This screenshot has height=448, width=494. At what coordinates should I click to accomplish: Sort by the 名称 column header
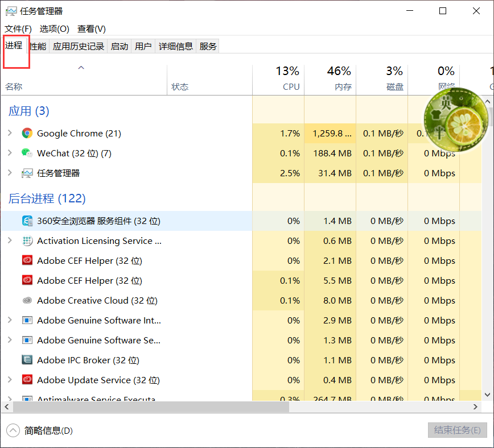pyautogui.click(x=84, y=80)
